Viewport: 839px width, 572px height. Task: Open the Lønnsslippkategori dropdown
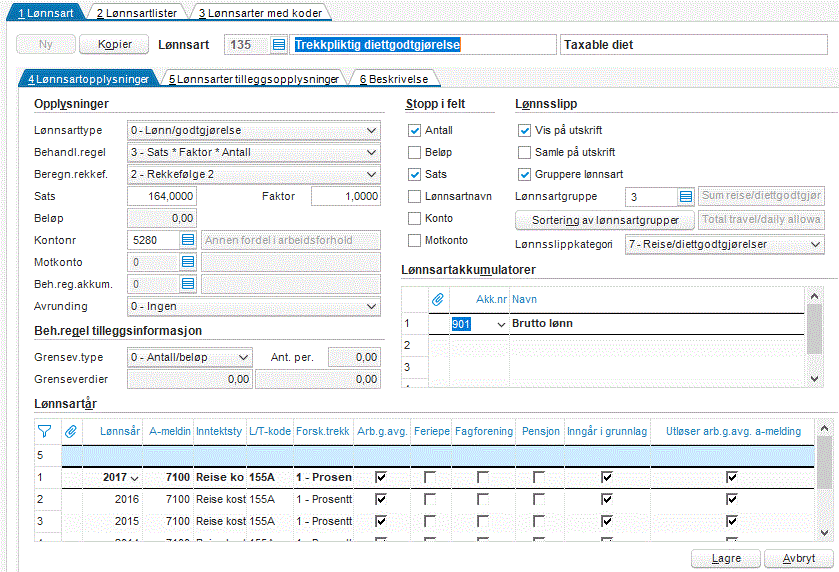click(816, 244)
